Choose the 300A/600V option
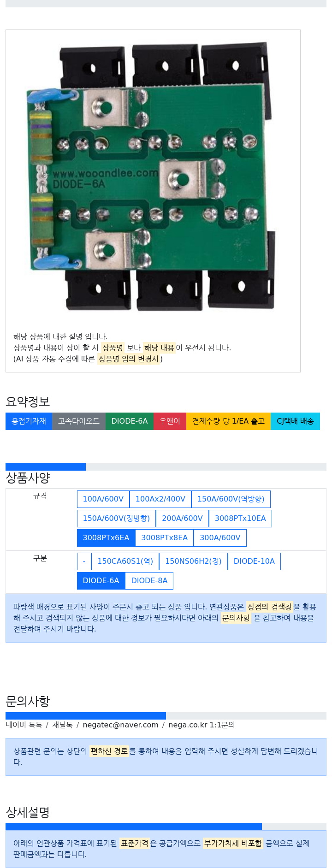This screenshot has height=868, width=332. [220, 538]
